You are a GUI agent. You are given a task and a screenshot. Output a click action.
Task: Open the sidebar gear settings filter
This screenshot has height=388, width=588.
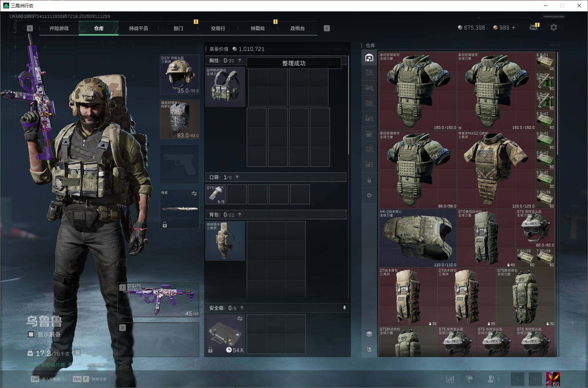pos(369,195)
